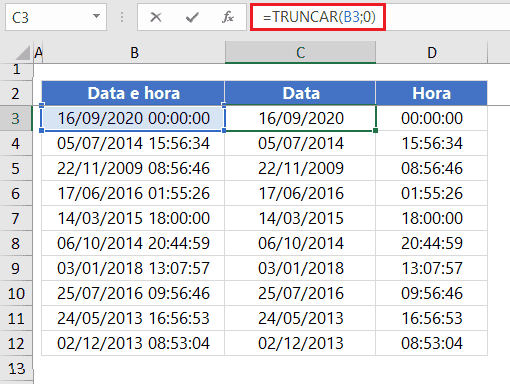Select Hora cell 16:56:53 in column D
The image size is (510, 384).
pyautogui.click(x=432, y=318)
